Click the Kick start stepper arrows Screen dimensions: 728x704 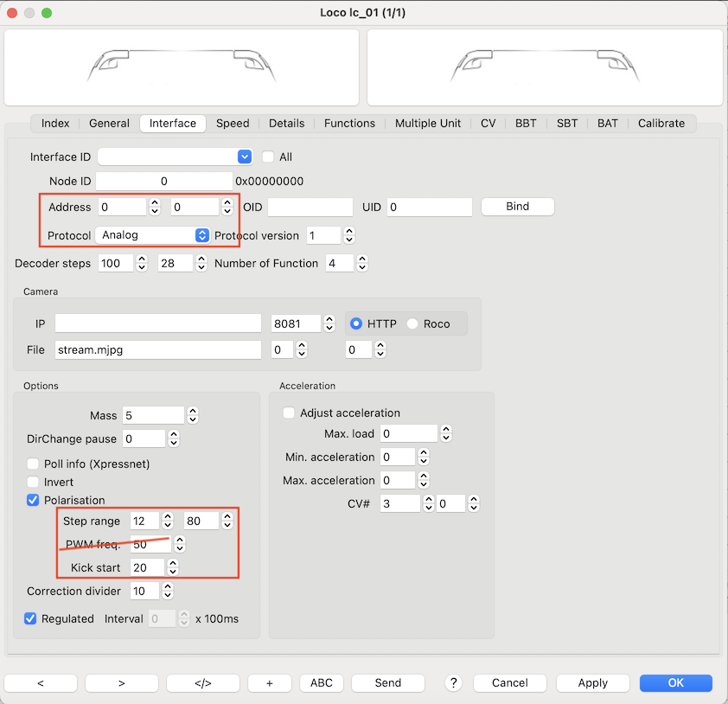pyautogui.click(x=173, y=568)
